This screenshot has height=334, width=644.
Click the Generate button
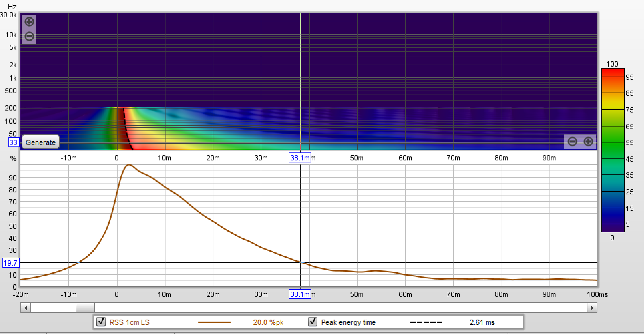coord(41,142)
